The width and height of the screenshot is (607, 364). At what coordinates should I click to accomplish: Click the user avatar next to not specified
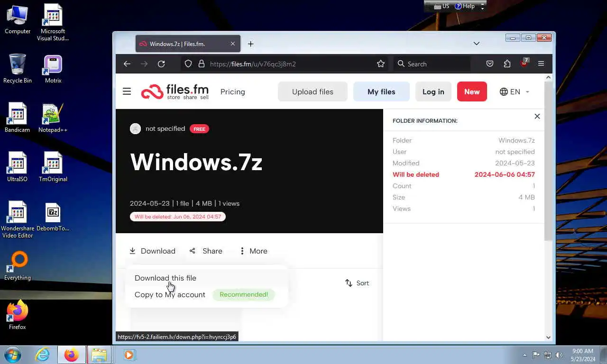pyautogui.click(x=135, y=128)
